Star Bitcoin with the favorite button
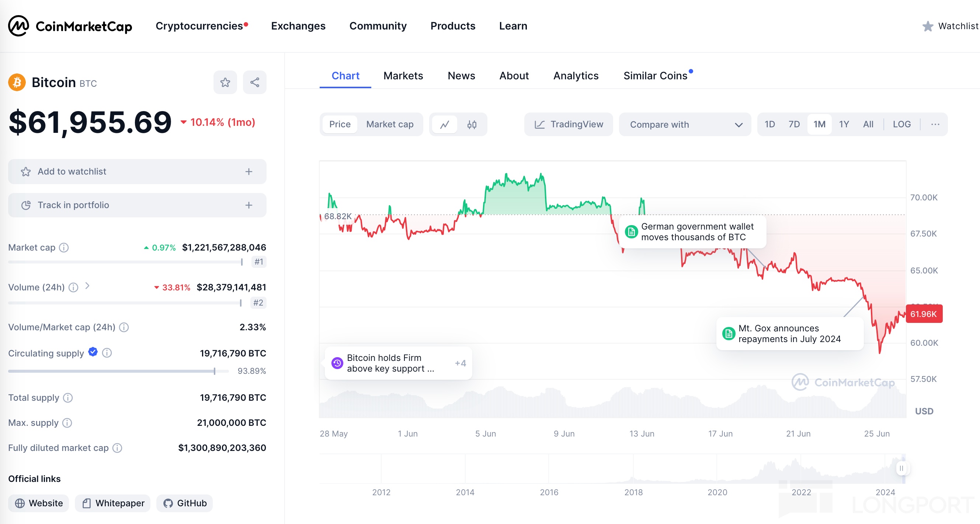Viewport: 980px width, 524px height. [225, 82]
